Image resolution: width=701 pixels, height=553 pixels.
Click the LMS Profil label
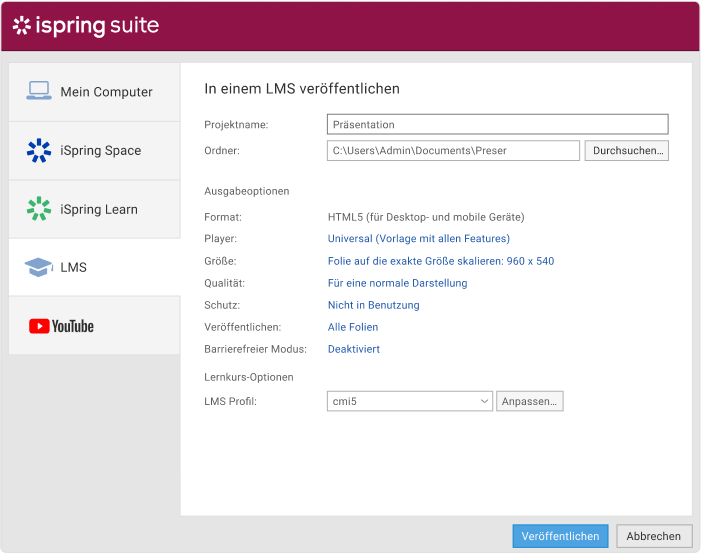coord(231,401)
